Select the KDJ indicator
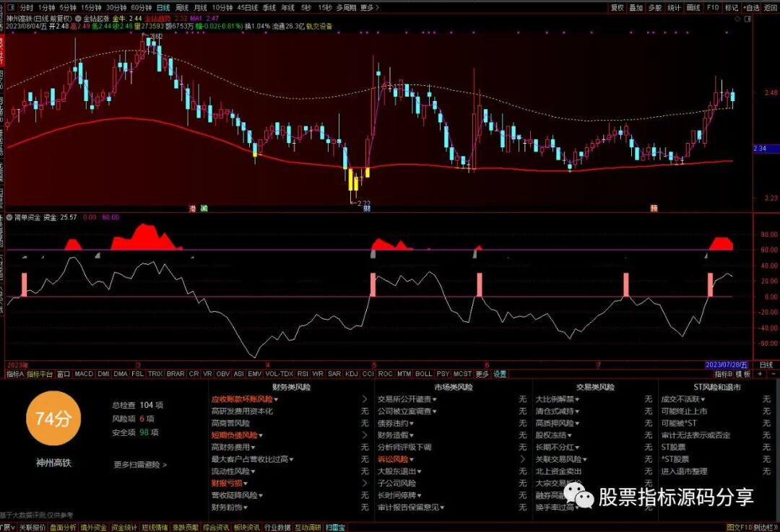The height and width of the screenshot is (532, 780). click(352, 374)
